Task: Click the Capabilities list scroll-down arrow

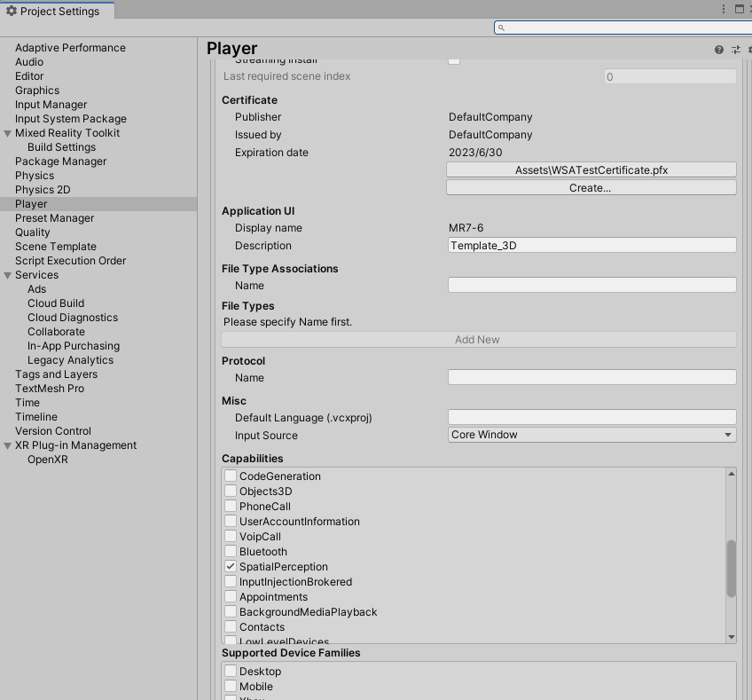Action: point(732,637)
